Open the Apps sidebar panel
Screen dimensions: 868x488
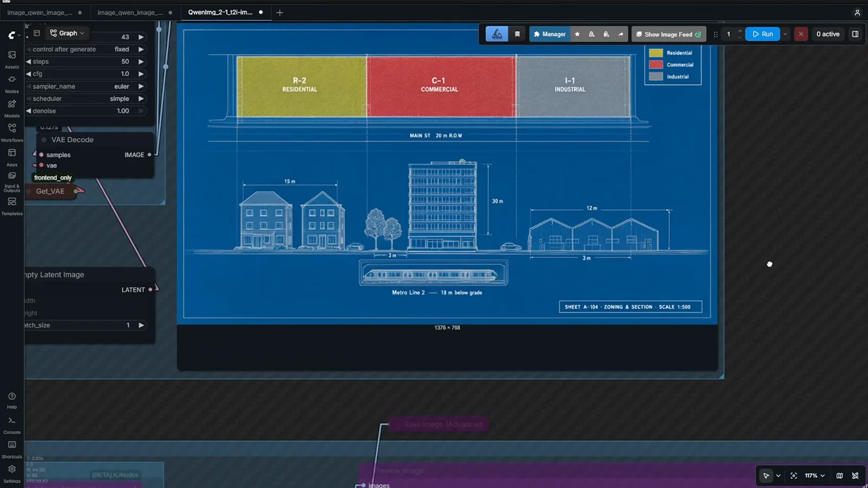coord(12,157)
